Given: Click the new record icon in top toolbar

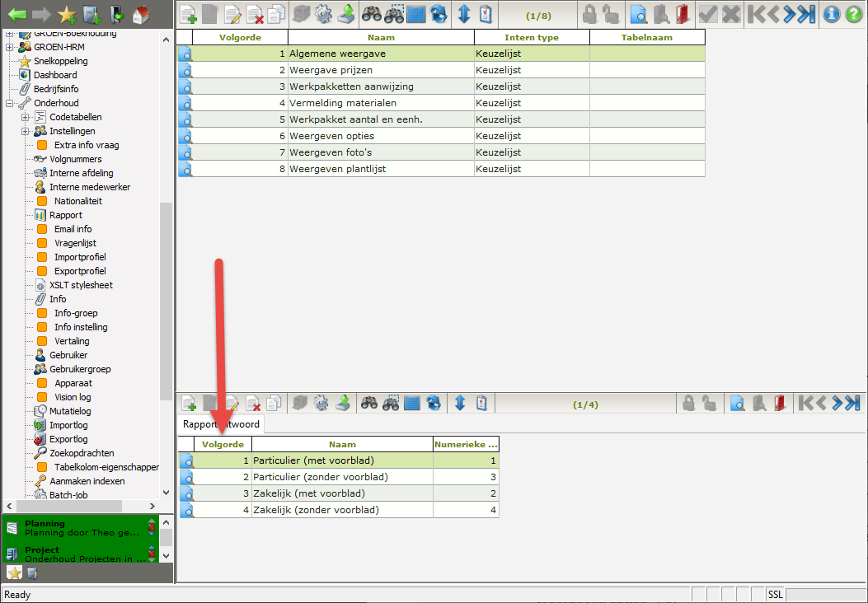Looking at the screenshot, I should (x=189, y=13).
